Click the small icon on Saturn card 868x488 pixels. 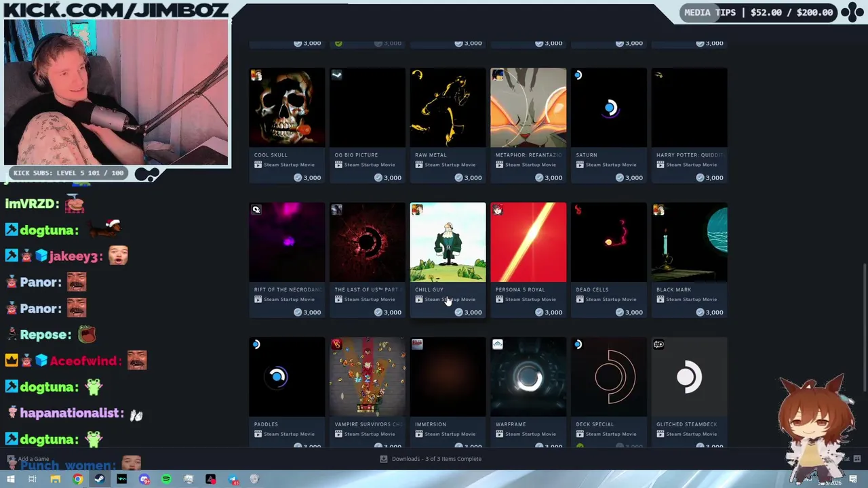coord(578,75)
